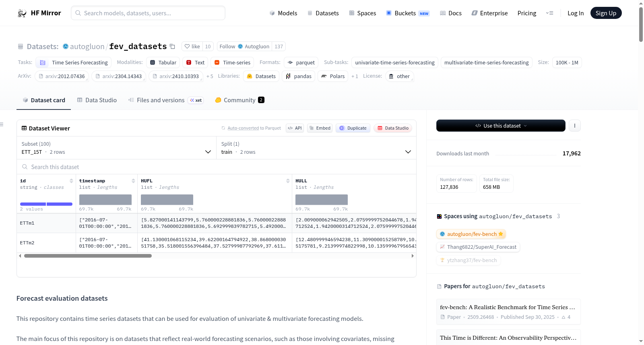This screenshot has height=345, width=644.
Task: Click the sort icon on timestamp column
Action: pyautogui.click(x=133, y=181)
